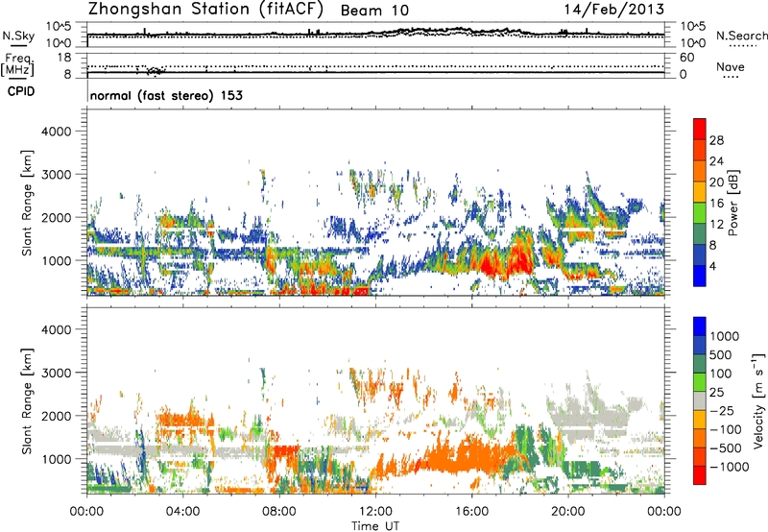Click the 'Zhongshan Station (fitACF)' title
The image size is (768, 532).
click(x=205, y=10)
